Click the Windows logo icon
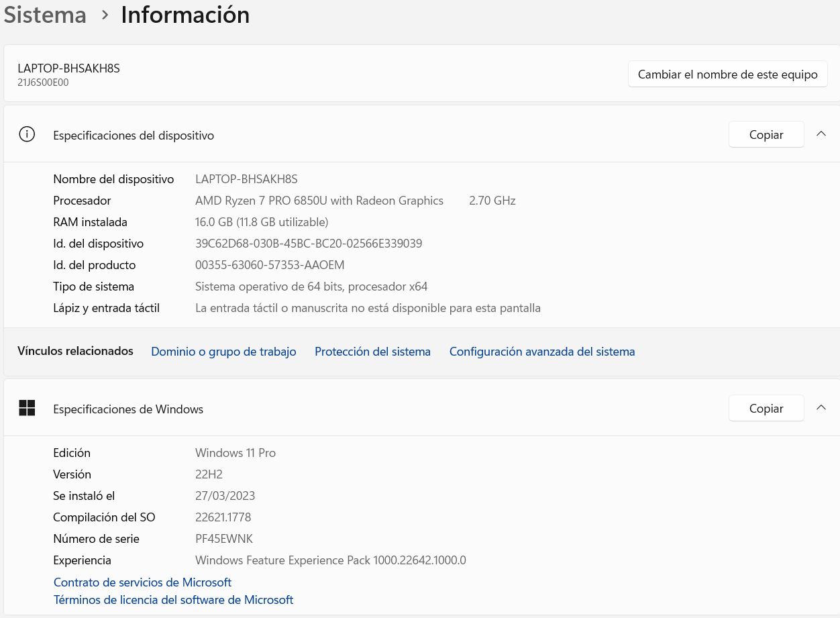This screenshot has width=840, height=618. pos(27,408)
